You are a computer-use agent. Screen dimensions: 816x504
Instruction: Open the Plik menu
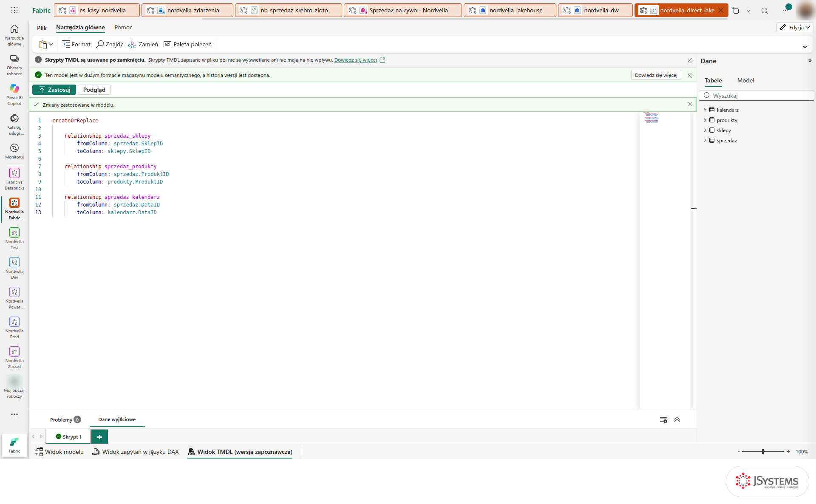click(42, 28)
